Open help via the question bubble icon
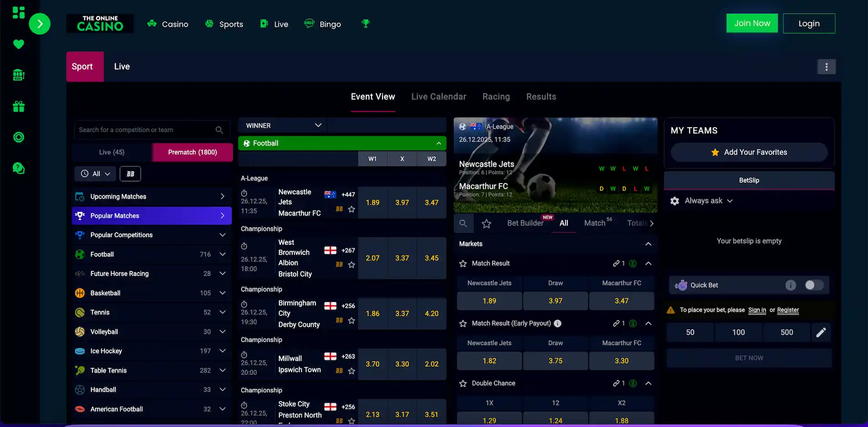Image resolution: width=868 pixels, height=427 pixels. (18, 168)
